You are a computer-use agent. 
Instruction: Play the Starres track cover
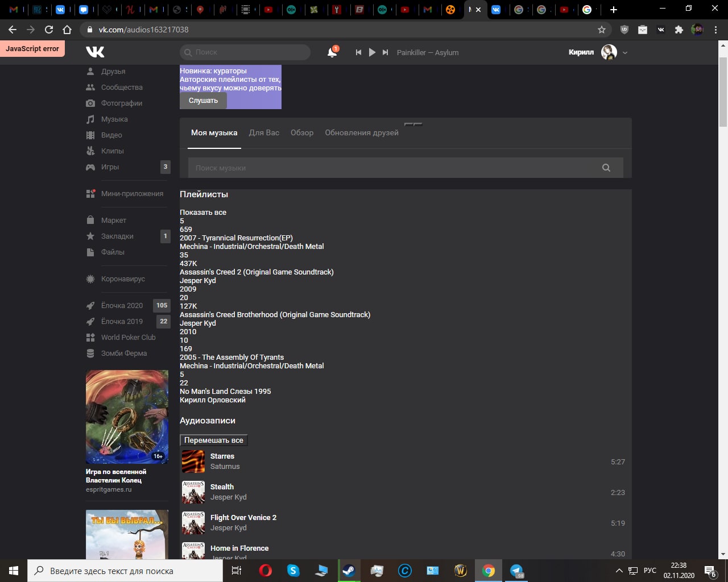(193, 462)
